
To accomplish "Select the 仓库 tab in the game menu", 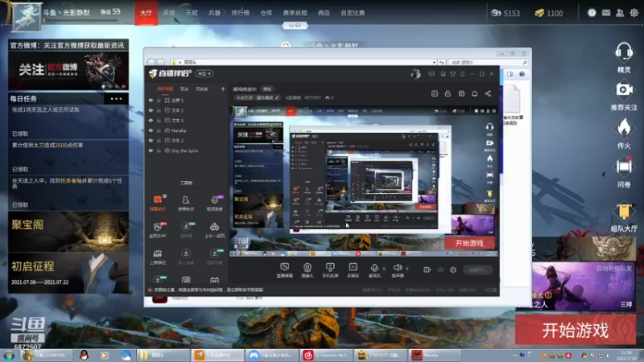I will tap(266, 13).
